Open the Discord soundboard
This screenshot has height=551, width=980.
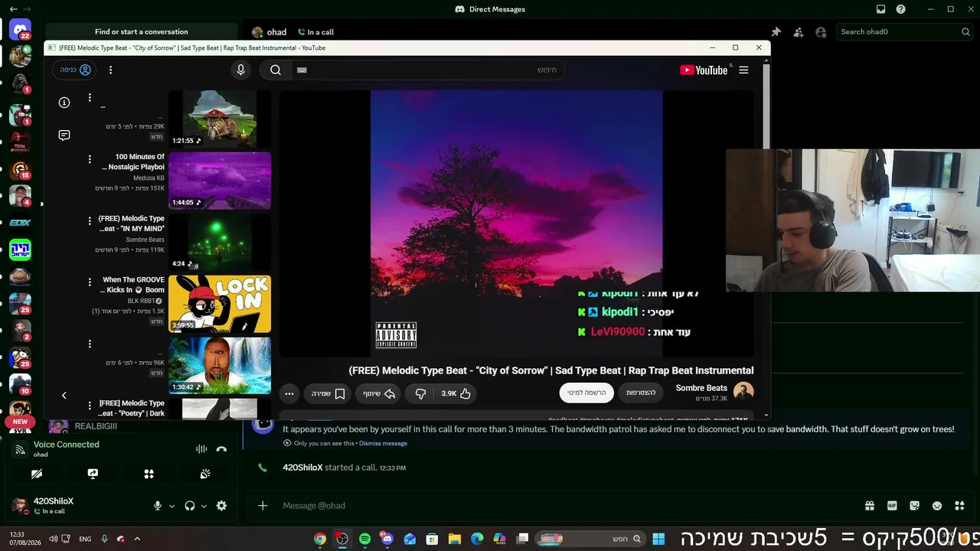(205, 474)
